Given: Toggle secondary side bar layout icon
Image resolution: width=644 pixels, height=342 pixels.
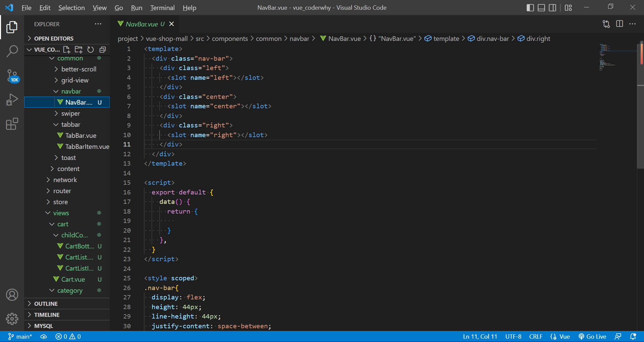Looking at the screenshot, I should click(x=552, y=8).
